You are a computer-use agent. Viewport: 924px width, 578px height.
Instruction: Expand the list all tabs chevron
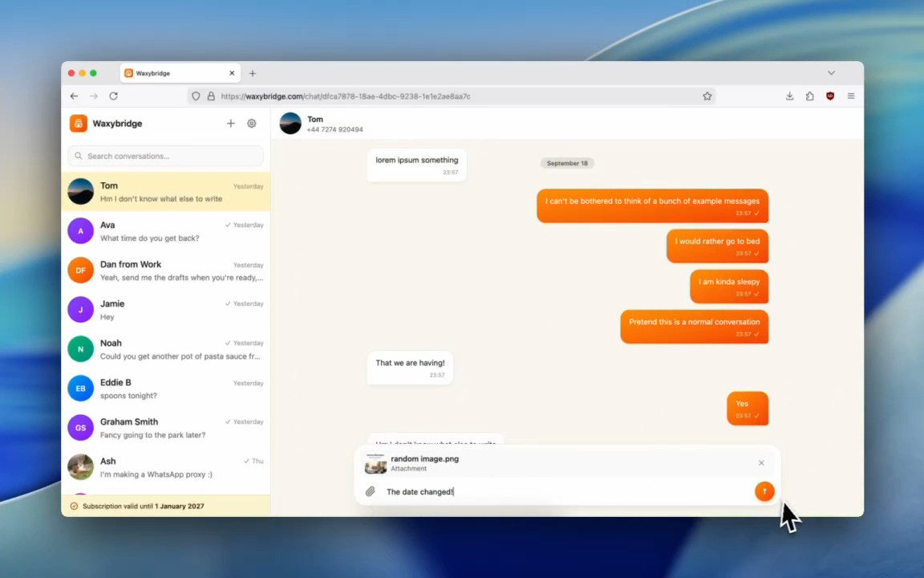(x=831, y=73)
